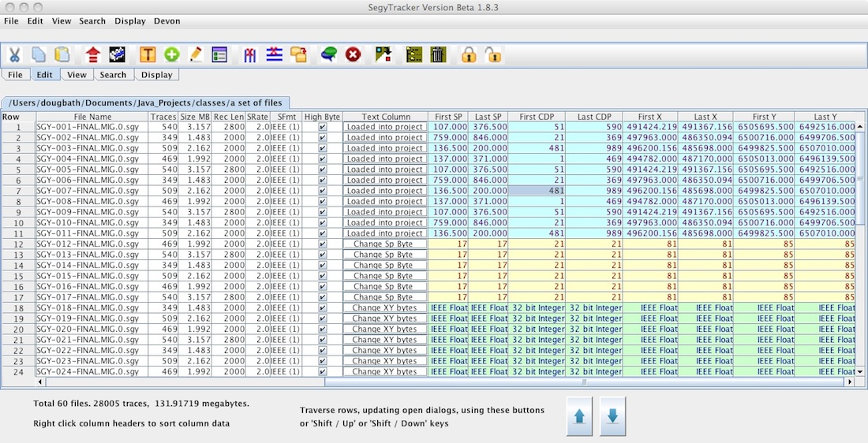Click the yellow pencil edit icon
This screenshot has width=868, height=443.
coord(196,54)
